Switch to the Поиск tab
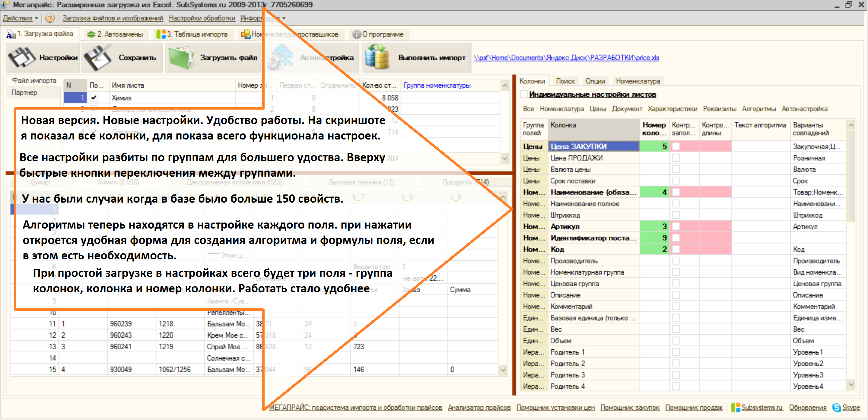 (x=565, y=81)
